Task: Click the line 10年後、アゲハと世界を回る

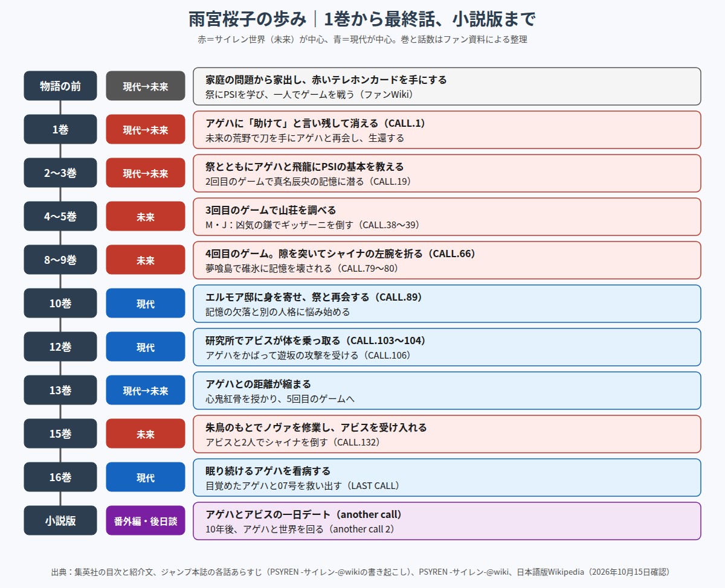Action: (300, 529)
